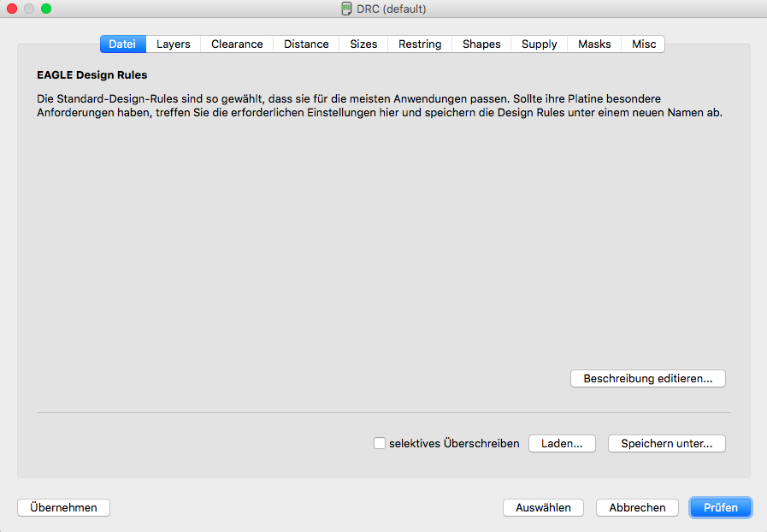The image size is (767, 532).
Task: Click the Laden button
Action: point(562,443)
